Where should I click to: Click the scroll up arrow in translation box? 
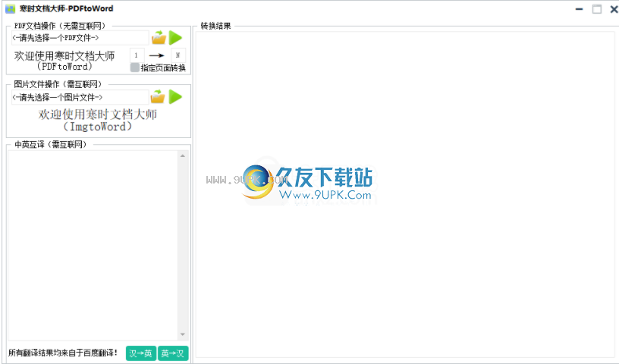(x=182, y=156)
